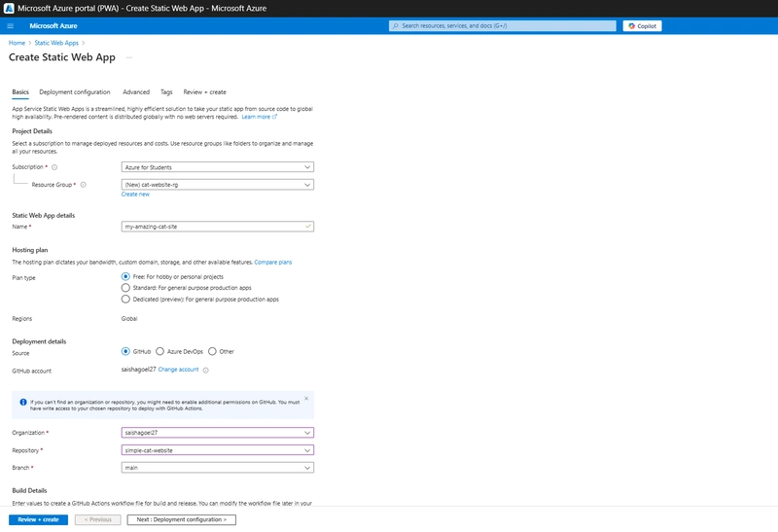Choose Other as deployment source
Image resolution: width=778 pixels, height=532 pixels.
(212, 351)
